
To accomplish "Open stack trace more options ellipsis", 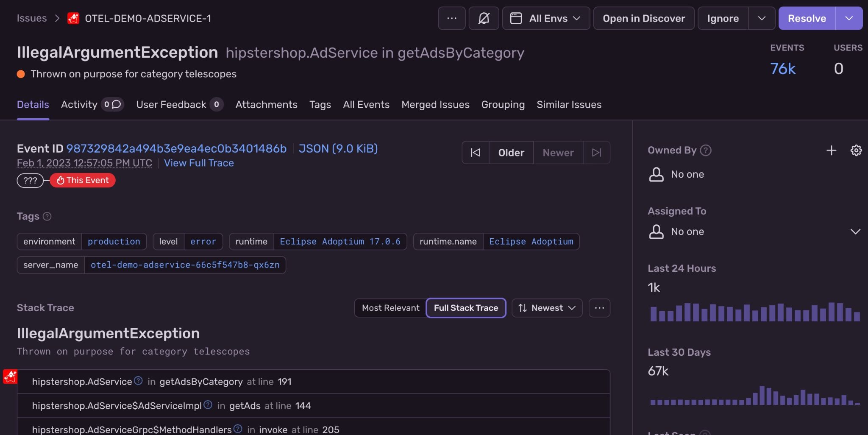I will pyautogui.click(x=599, y=308).
